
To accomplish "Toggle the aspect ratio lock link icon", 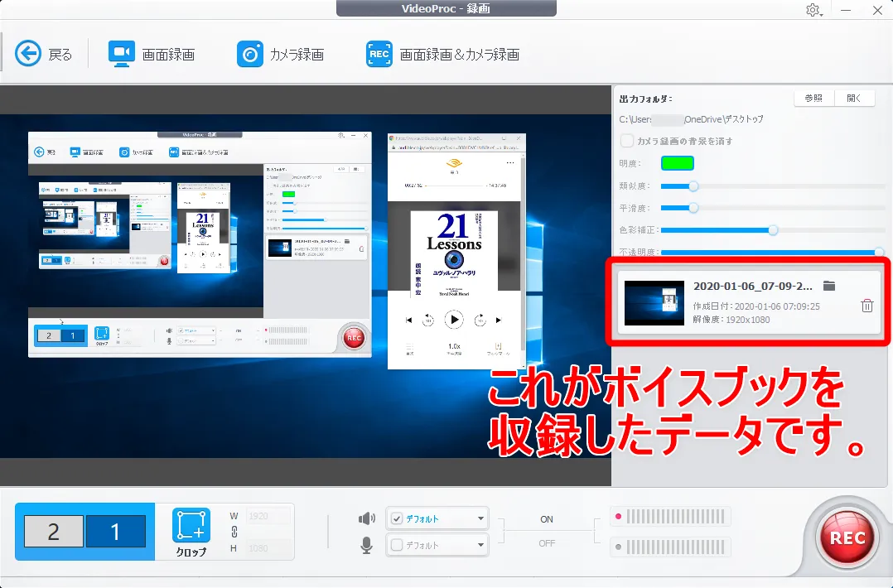I will [234, 532].
